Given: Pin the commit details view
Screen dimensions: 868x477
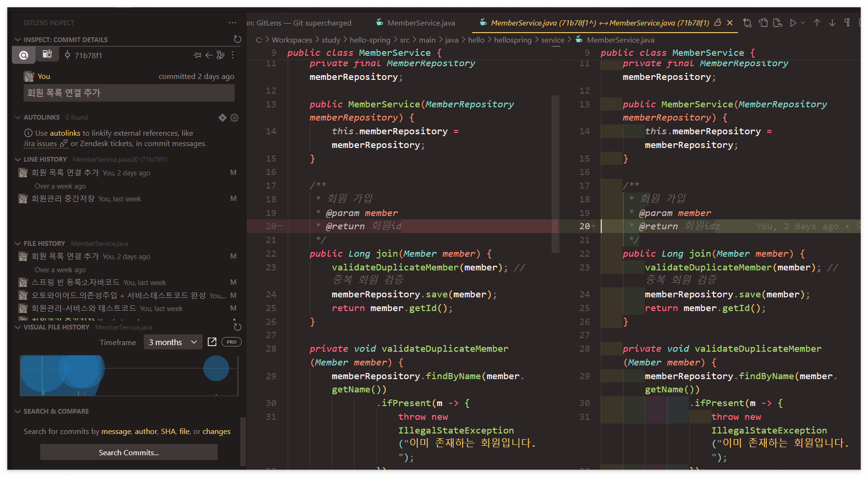Looking at the screenshot, I should pos(197,55).
